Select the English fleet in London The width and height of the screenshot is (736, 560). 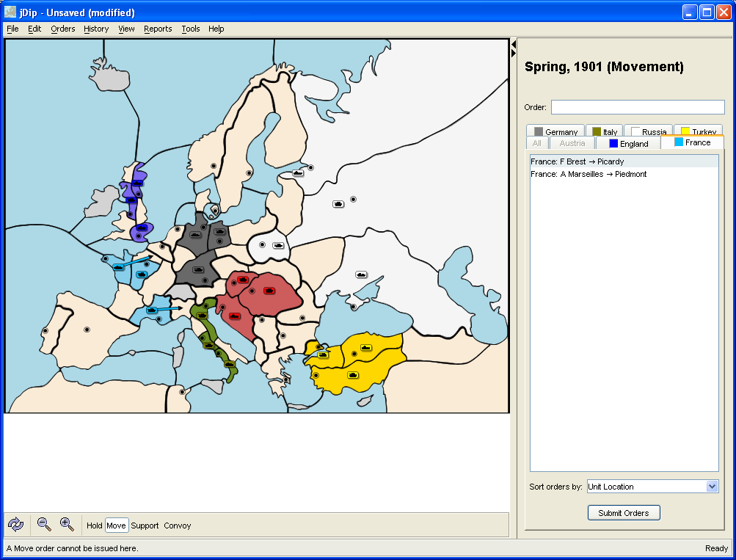[142, 228]
